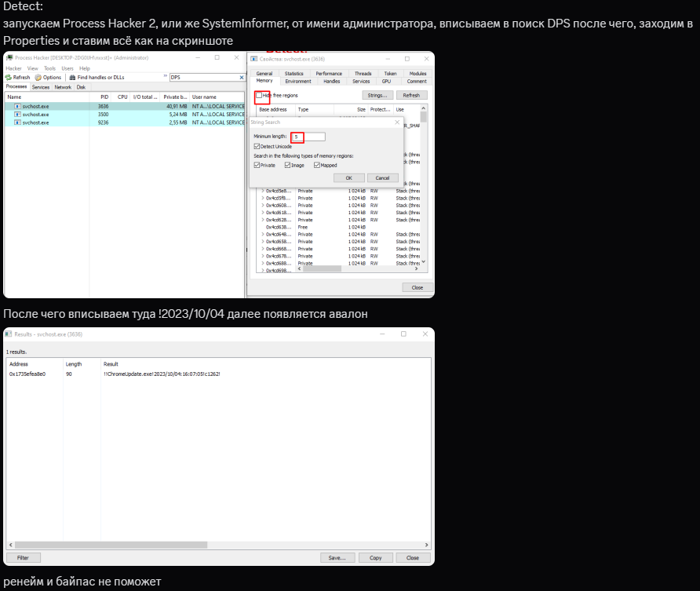Image resolution: width=700 pixels, height=591 pixels.
Task: Cancel the String Search dialog
Action: pos(382,177)
